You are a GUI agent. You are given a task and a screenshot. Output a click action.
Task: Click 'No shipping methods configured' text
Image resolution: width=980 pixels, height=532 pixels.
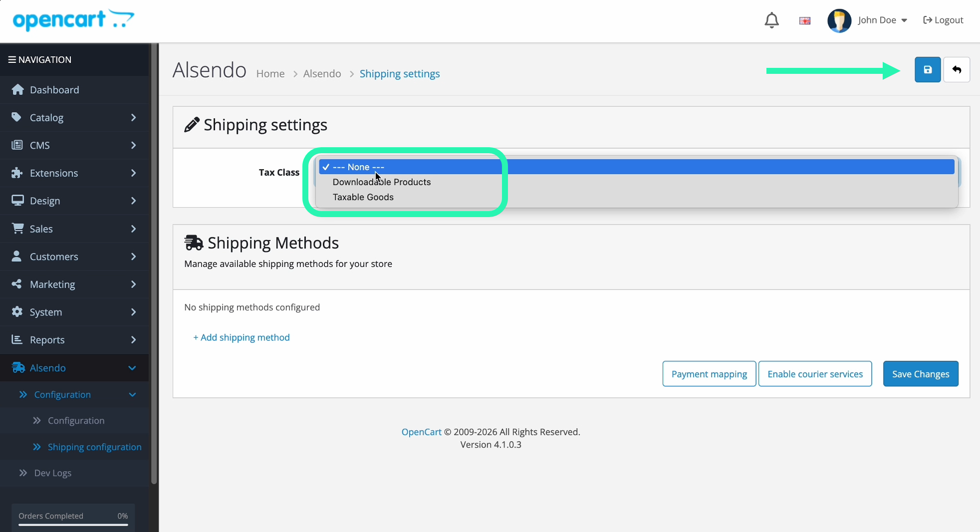click(252, 307)
